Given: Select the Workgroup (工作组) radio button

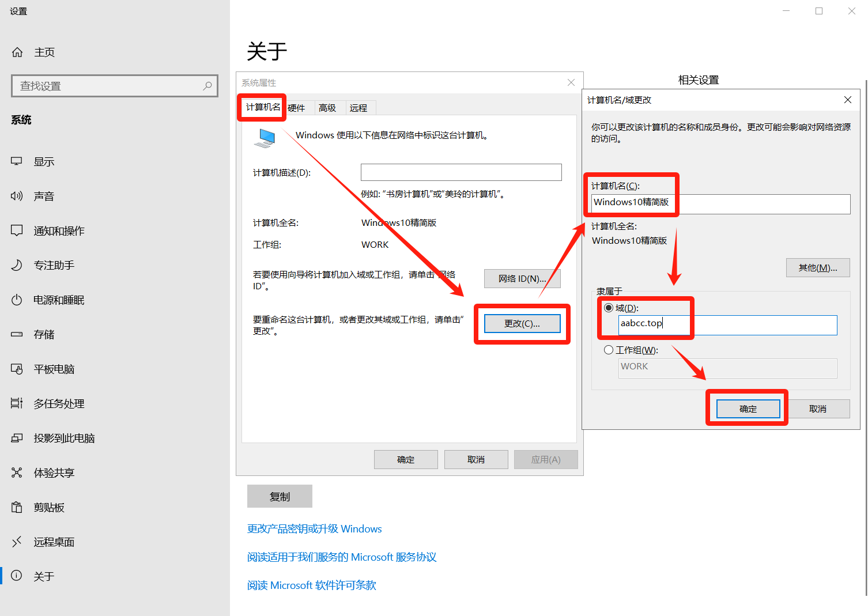Looking at the screenshot, I should point(609,350).
